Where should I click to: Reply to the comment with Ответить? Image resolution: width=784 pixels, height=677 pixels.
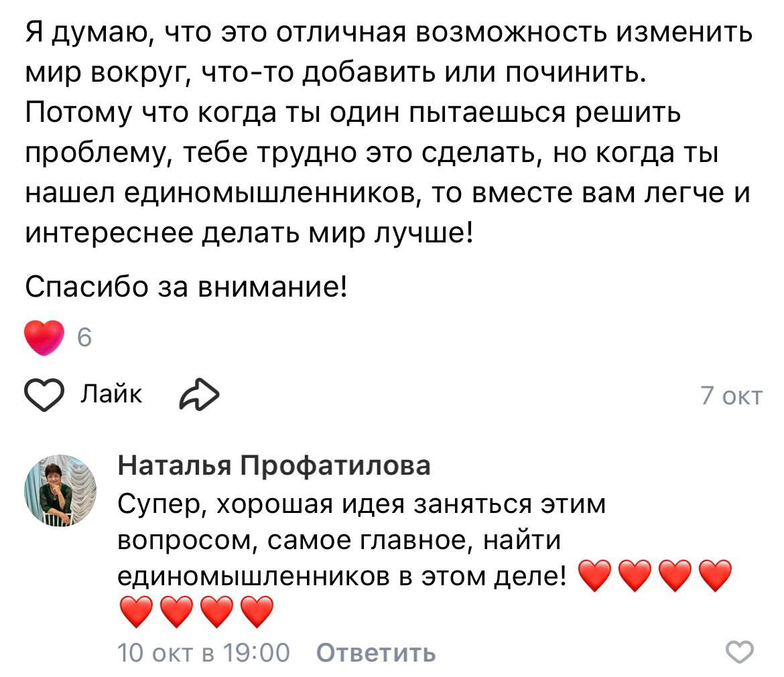[375, 652]
